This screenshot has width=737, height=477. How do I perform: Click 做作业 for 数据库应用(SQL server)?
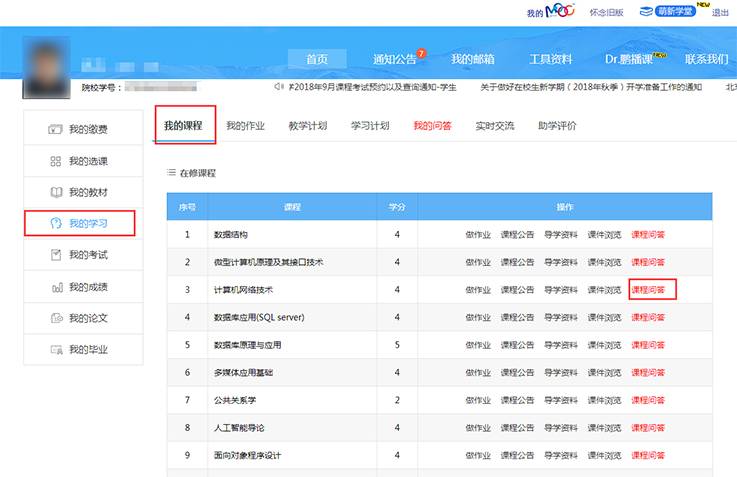tap(478, 317)
